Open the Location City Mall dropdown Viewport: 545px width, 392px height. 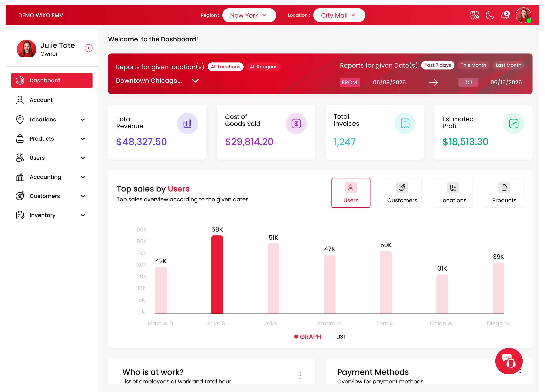click(x=339, y=15)
